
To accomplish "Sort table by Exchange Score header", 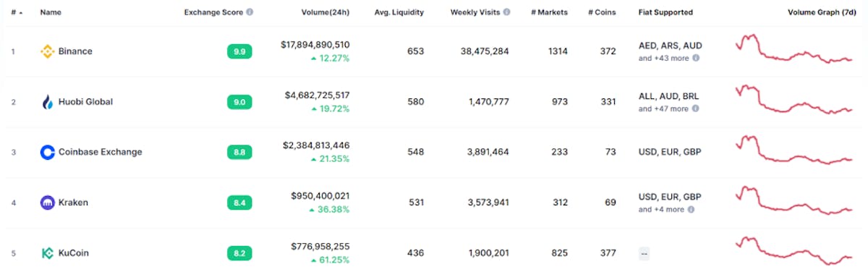I will point(213,12).
